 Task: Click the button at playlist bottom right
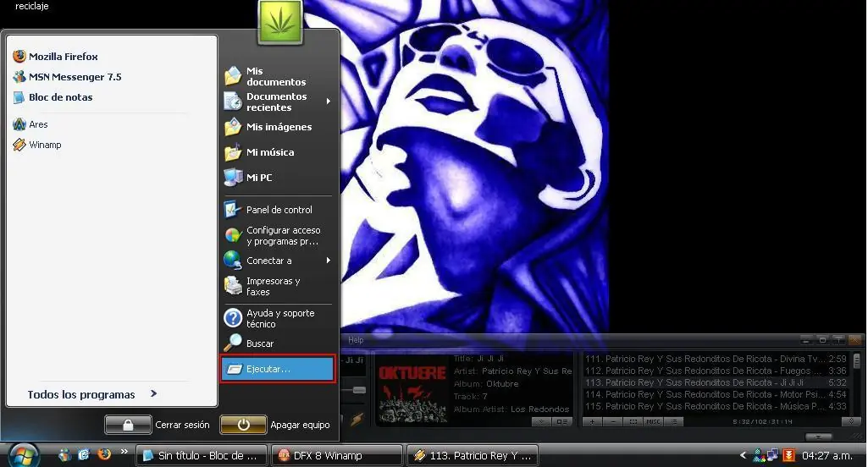point(851,421)
